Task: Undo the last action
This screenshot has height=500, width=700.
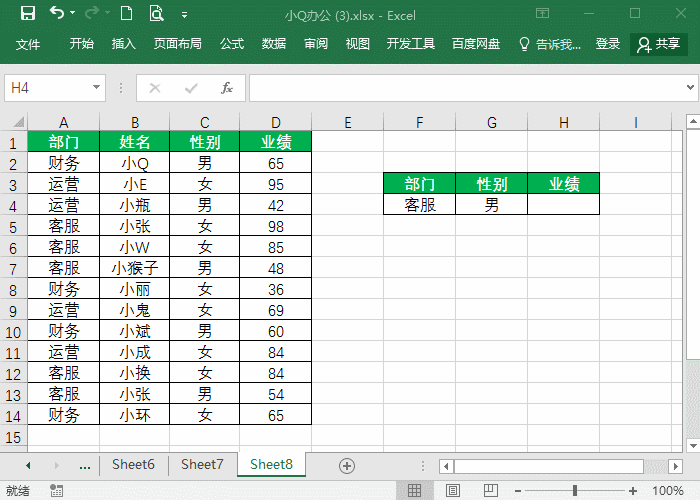Action: pyautogui.click(x=57, y=12)
